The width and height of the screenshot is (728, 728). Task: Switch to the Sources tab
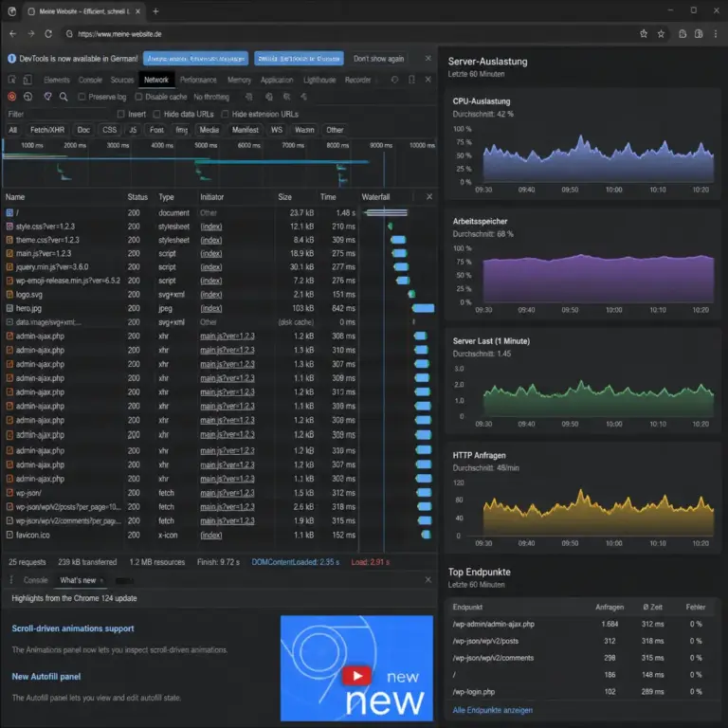click(122, 80)
